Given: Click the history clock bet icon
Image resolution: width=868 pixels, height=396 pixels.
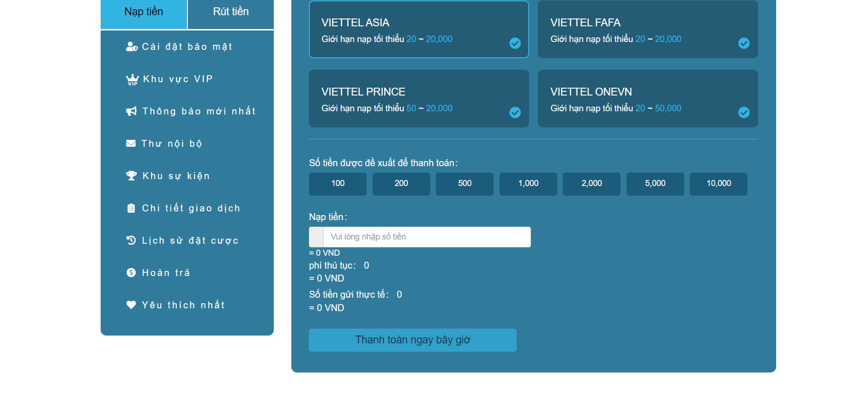Looking at the screenshot, I should [131, 240].
